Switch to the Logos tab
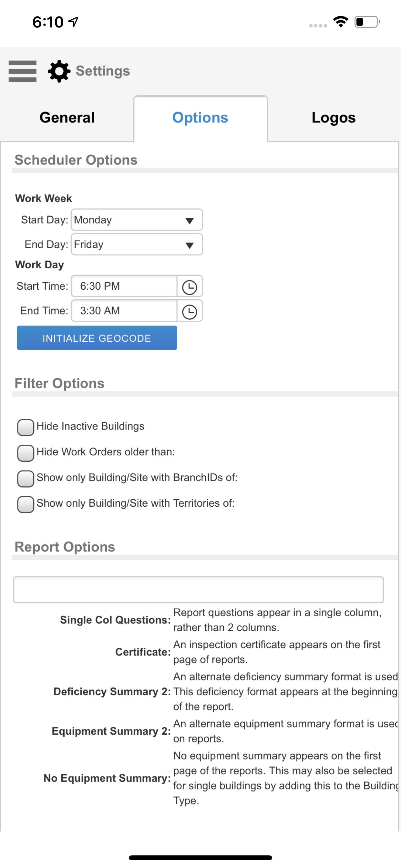Image resolution: width=401 pixels, height=868 pixels. 334,118
